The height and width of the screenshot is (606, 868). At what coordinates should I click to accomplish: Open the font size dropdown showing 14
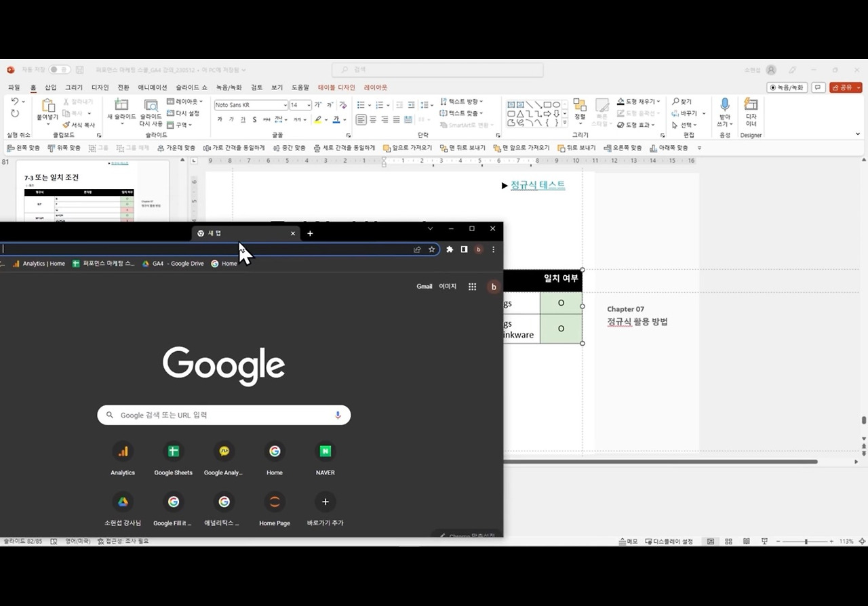point(309,105)
